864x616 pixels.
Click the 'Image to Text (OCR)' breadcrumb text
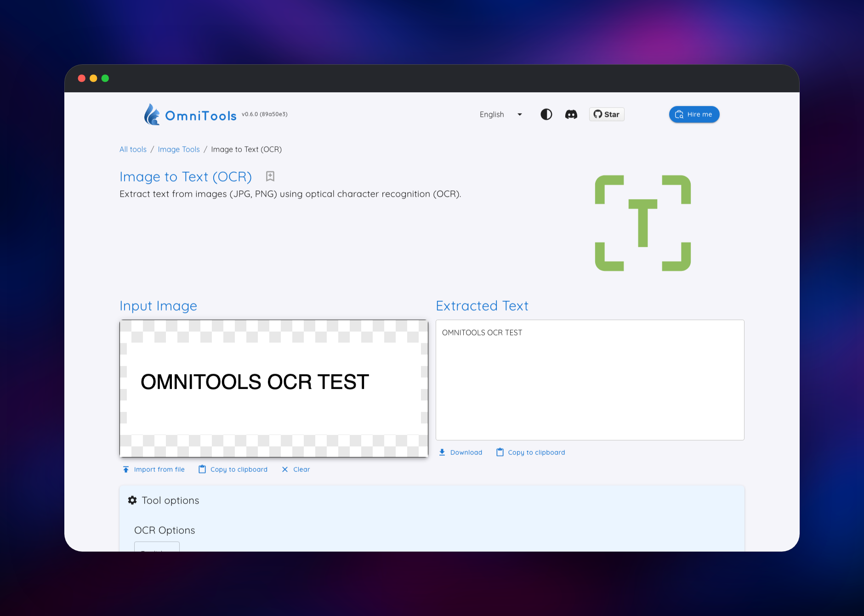246,149
